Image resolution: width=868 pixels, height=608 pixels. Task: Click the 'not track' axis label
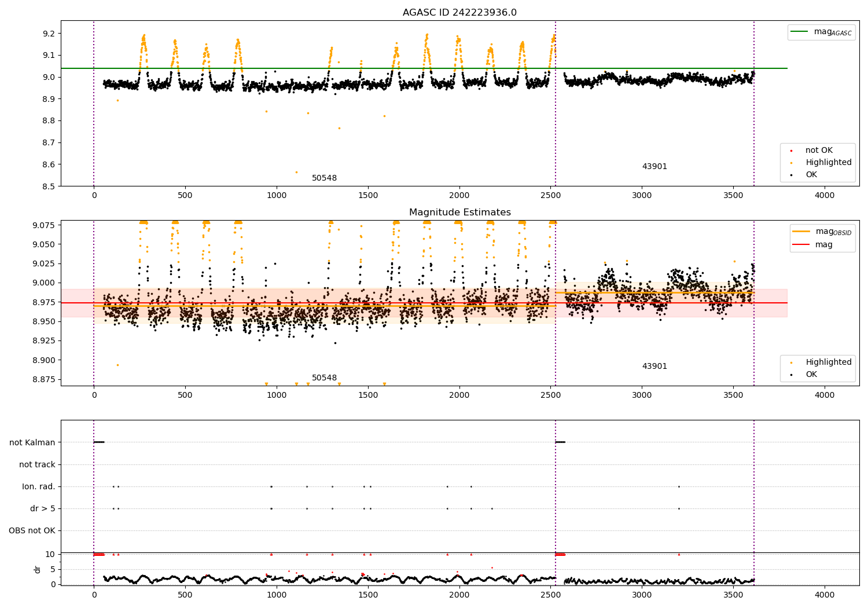[37, 464]
